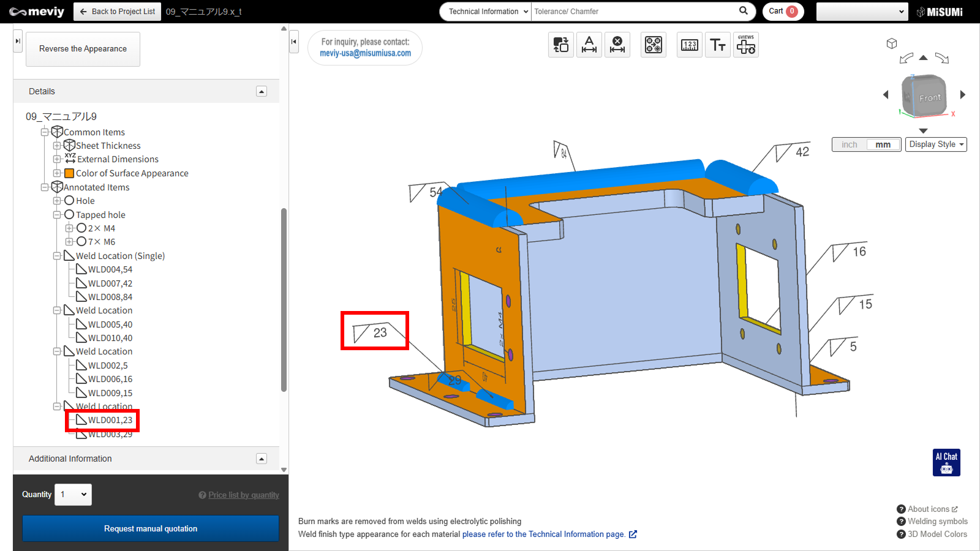Click Request manual quotation button
The image size is (980, 551).
[151, 528]
